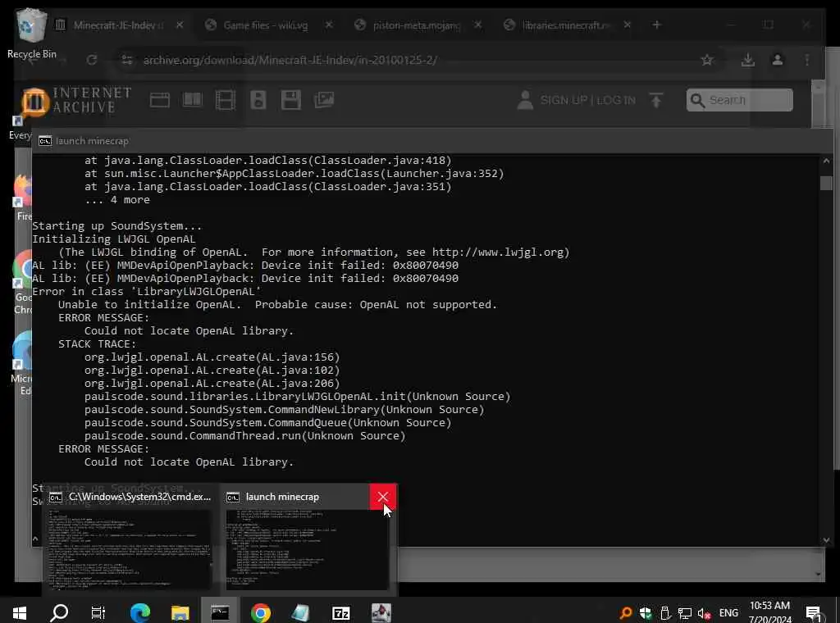Open the Firefox desktop shortcut

click(x=22, y=197)
